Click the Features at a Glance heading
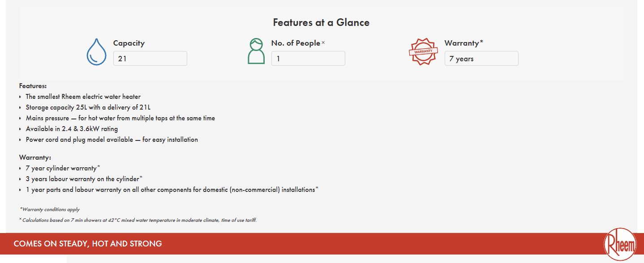The width and height of the screenshot is (644, 263). pos(321,22)
